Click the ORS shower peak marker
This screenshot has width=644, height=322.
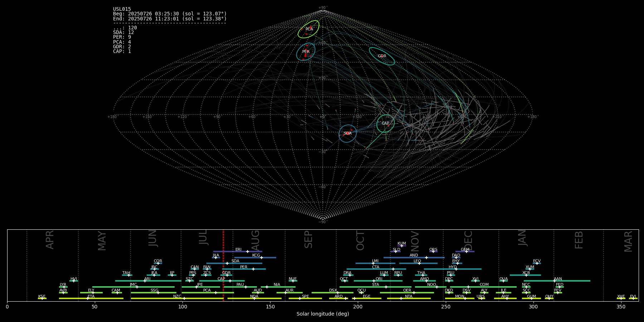(433, 252)
